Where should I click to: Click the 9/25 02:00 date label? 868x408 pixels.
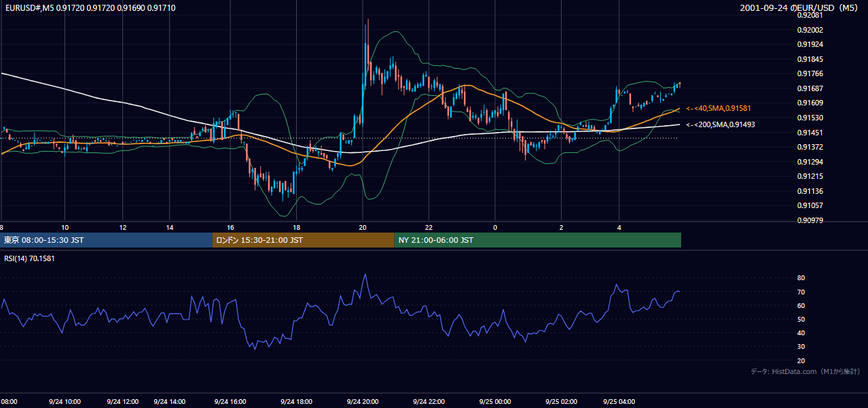(561, 402)
